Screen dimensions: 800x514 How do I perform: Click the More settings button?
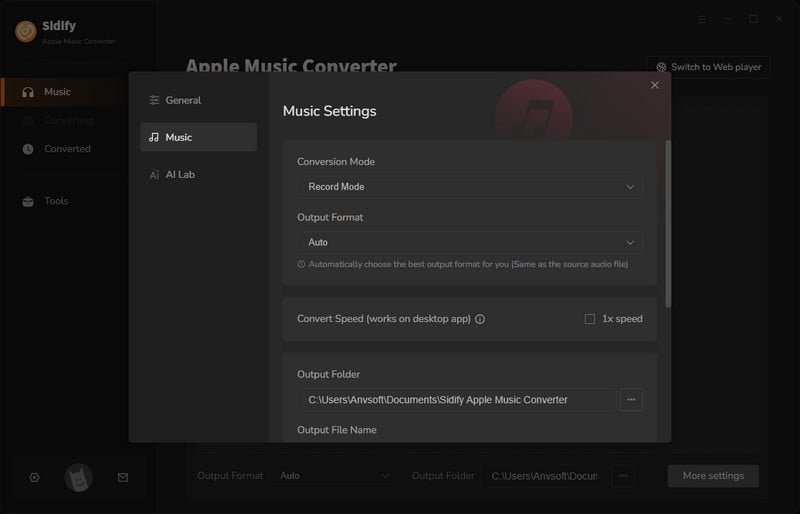click(x=713, y=476)
